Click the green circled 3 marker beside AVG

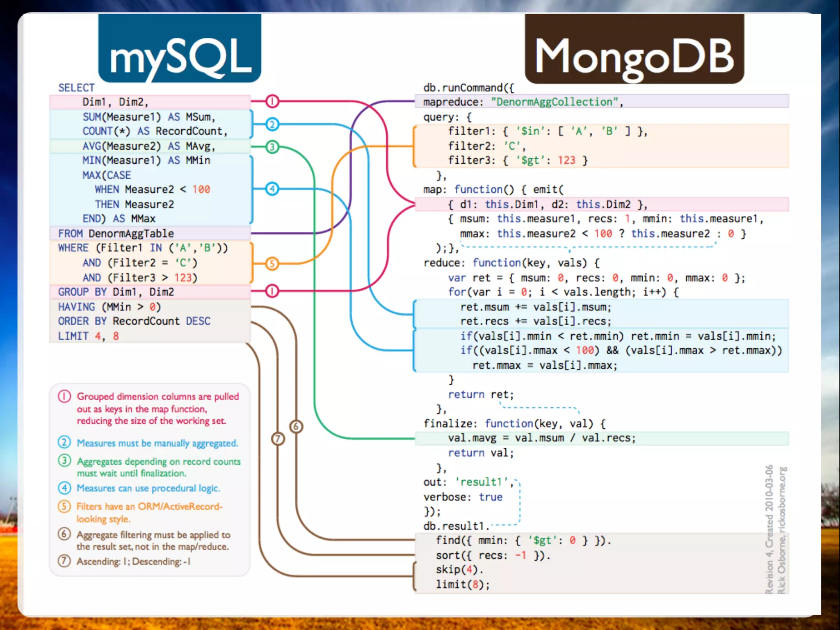272,147
